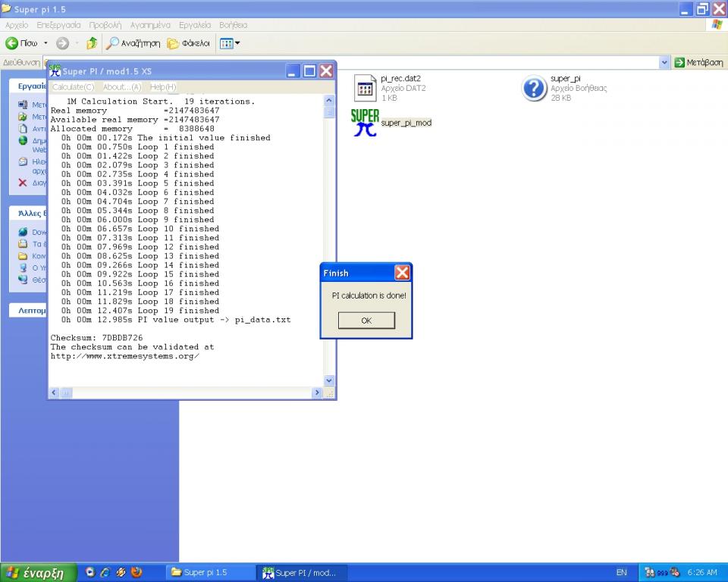The height and width of the screenshot is (582, 728).
Task: Click the Μετάβαση go button
Action: click(698, 62)
